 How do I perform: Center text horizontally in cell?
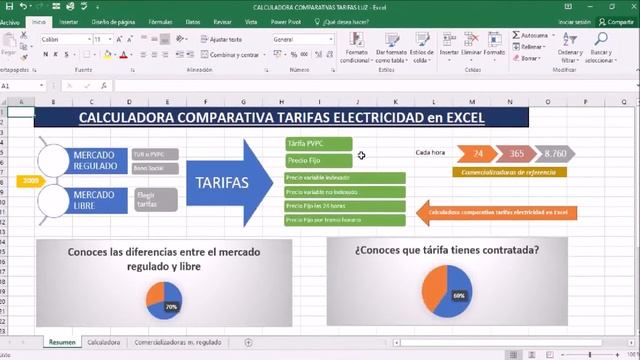(x=154, y=54)
